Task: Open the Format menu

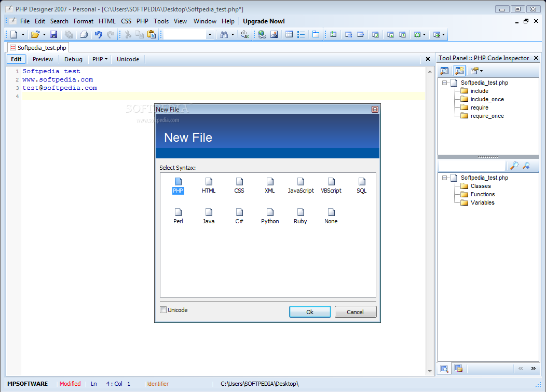Action: pos(84,21)
